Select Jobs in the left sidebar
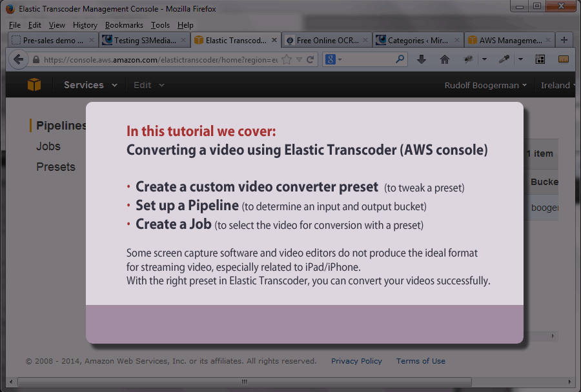 pos(48,146)
